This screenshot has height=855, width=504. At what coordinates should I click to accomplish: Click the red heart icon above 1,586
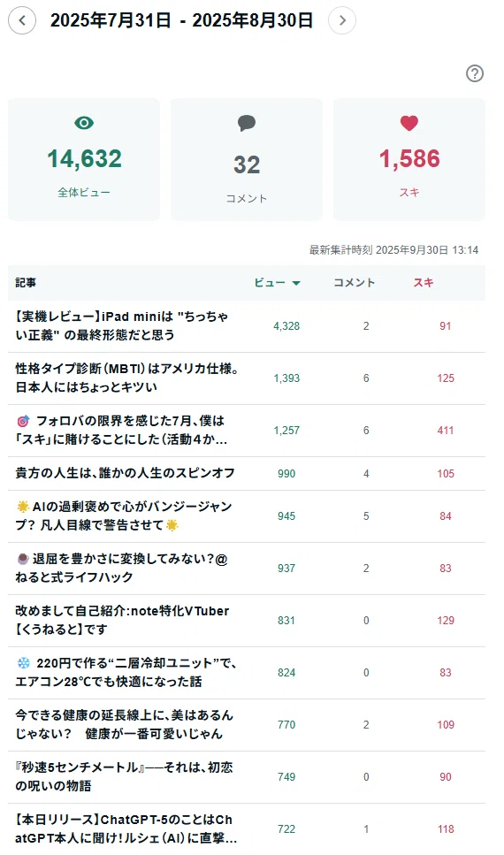(409, 123)
